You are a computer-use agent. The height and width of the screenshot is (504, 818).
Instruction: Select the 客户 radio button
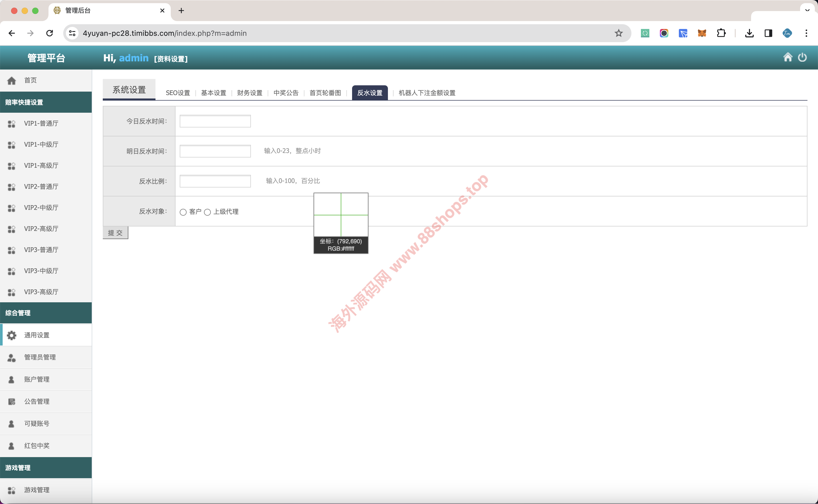pos(183,212)
